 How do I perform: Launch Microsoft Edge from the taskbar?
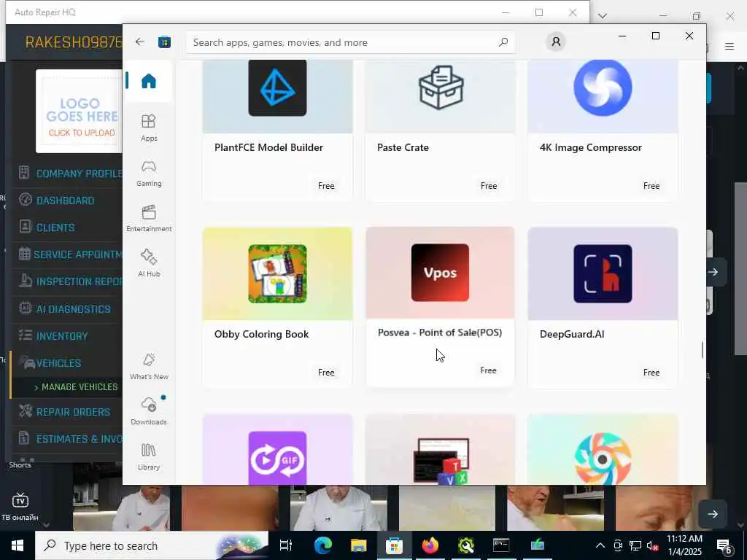coord(322,545)
